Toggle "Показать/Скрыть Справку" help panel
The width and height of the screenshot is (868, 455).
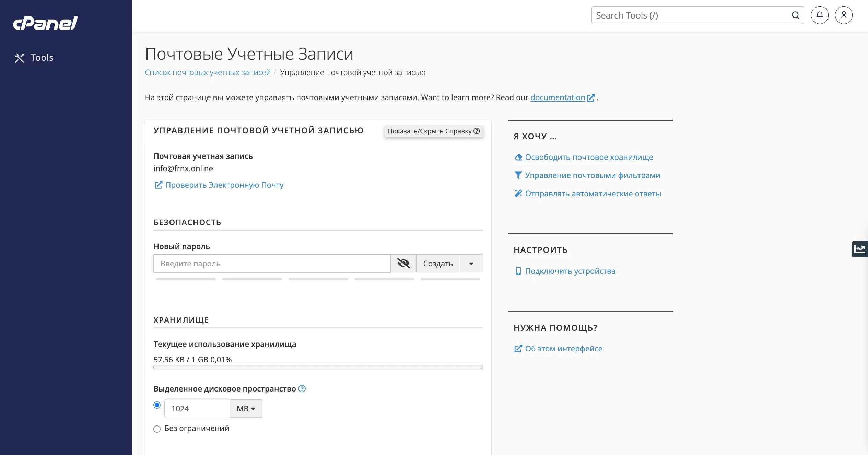[x=433, y=131]
